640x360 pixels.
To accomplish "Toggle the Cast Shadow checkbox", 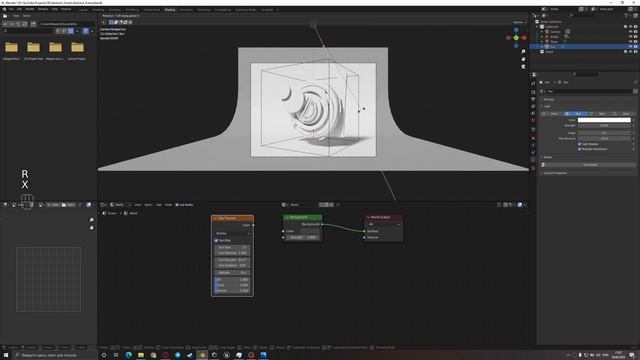I will 580,144.
